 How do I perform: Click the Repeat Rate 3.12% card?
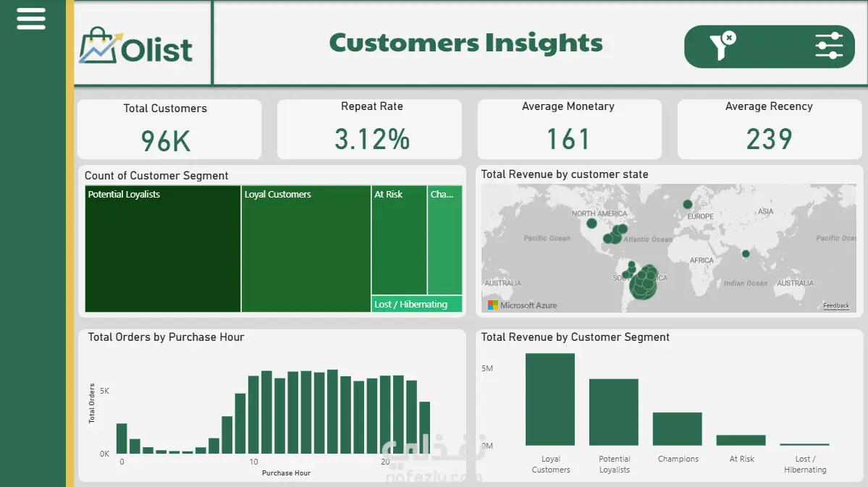[369, 130]
